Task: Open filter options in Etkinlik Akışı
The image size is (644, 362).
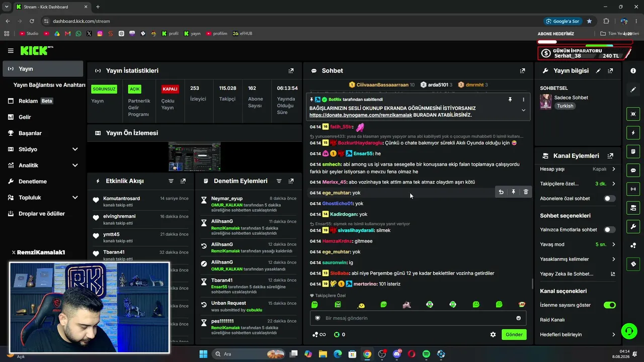Action: pos(171,181)
